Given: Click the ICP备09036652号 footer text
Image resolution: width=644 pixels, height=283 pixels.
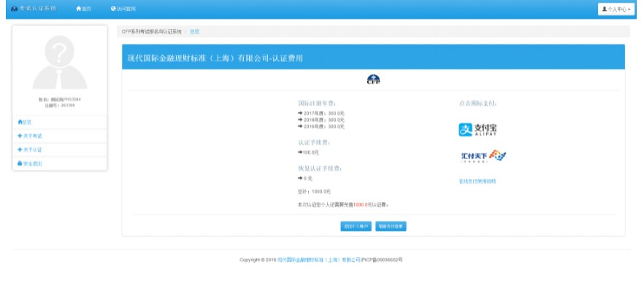Looking at the screenshot, I should coord(382,260).
